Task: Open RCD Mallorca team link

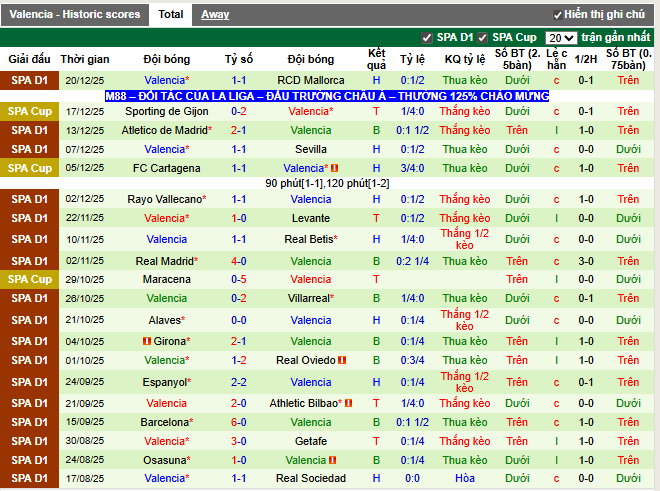Action: tap(311, 80)
